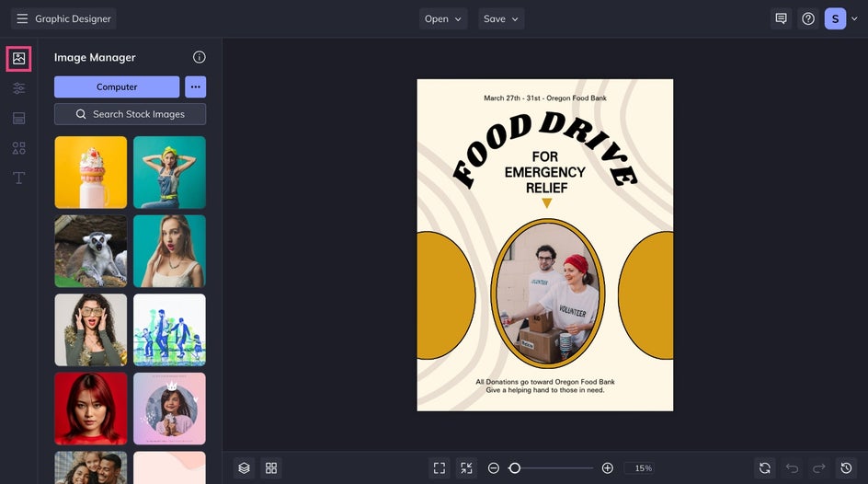Select the FOR EMERGENCY RELIEF text
The image size is (868, 484).
pyautogui.click(x=545, y=172)
